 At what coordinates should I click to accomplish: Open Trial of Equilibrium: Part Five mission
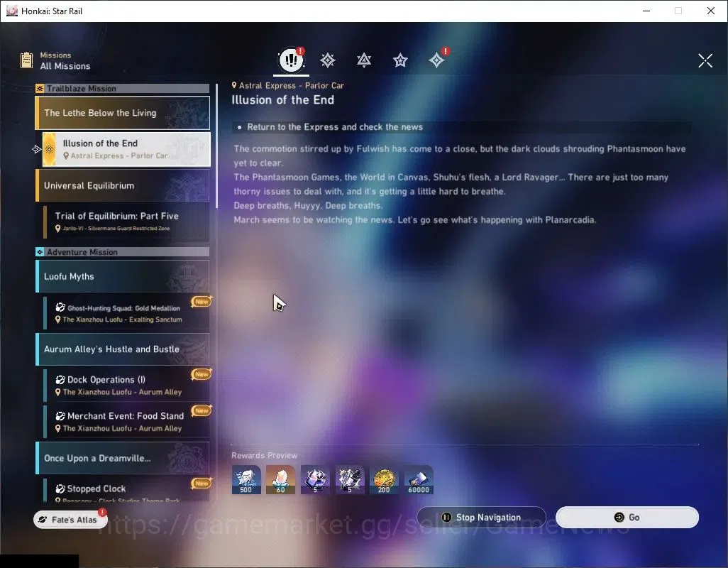(x=126, y=222)
